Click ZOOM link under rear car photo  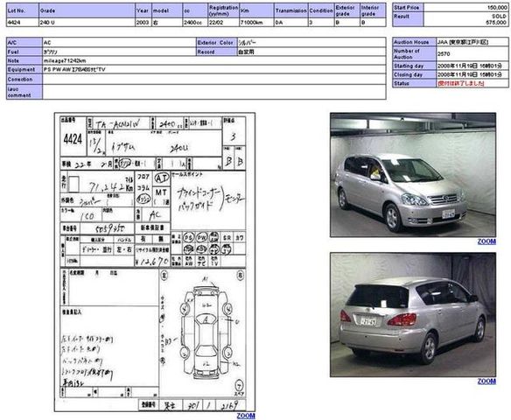486,381
